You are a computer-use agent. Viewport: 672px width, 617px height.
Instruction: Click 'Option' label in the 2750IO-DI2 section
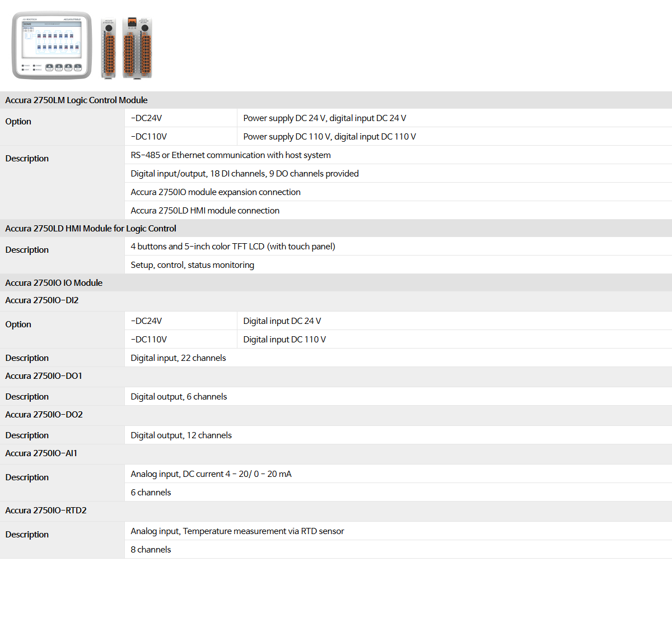(x=18, y=324)
